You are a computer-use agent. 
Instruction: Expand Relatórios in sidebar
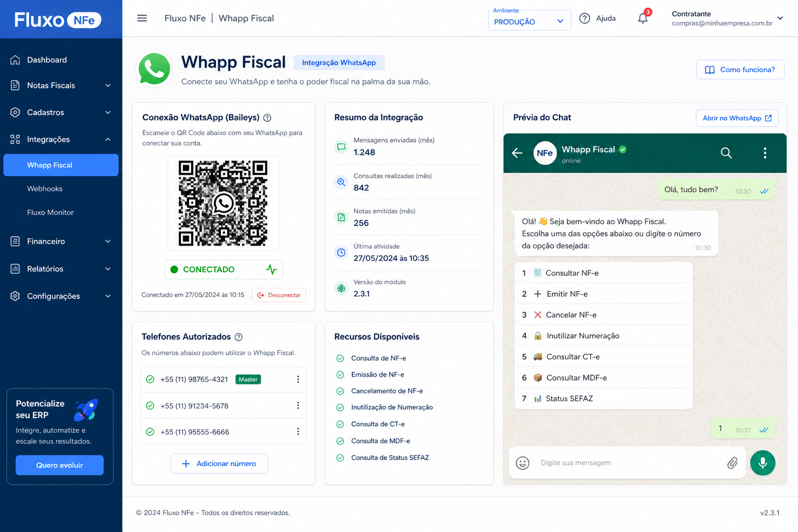(x=61, y=269)
